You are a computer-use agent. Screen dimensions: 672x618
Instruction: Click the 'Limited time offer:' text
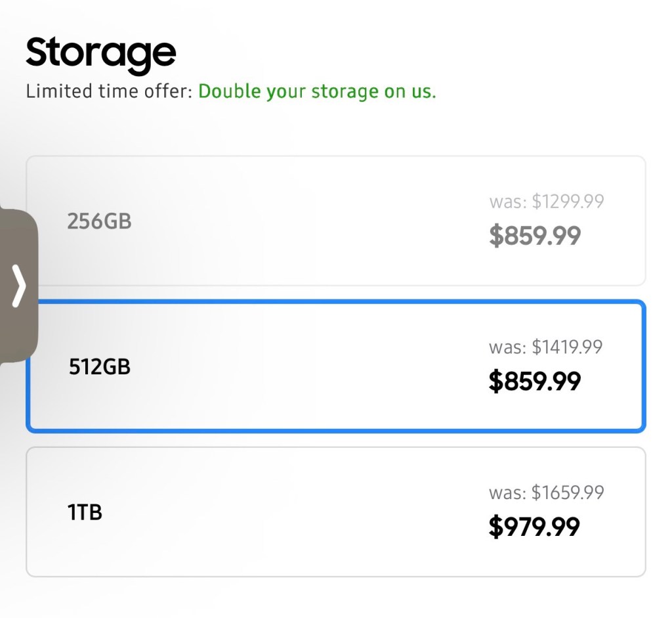click(109, 91)
